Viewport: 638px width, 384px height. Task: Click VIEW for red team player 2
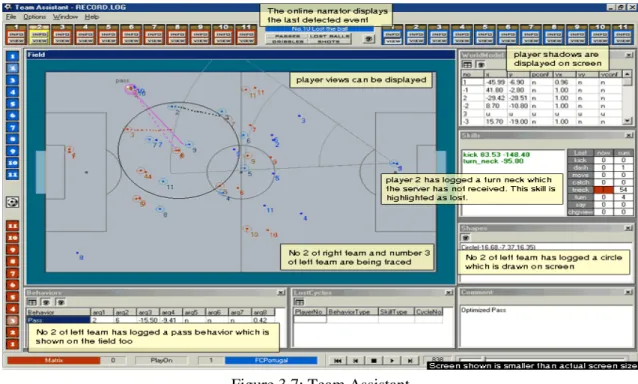point(39,40)
